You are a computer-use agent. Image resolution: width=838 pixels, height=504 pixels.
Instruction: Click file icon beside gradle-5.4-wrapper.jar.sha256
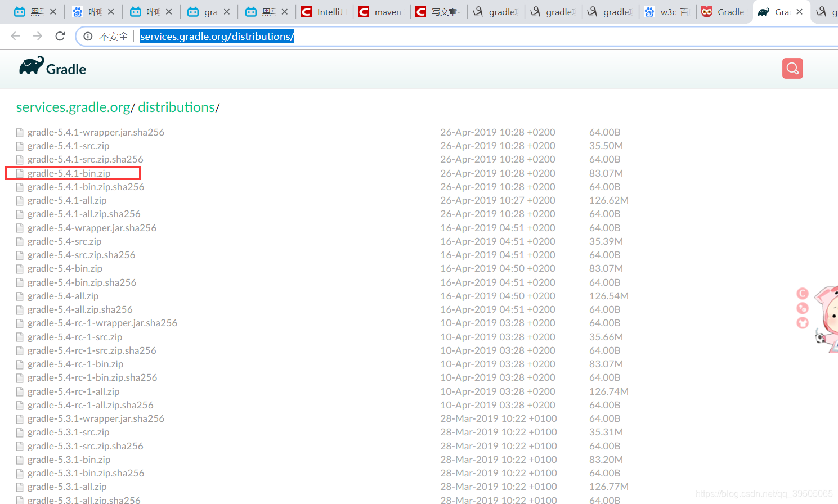[x=20, y=228]
